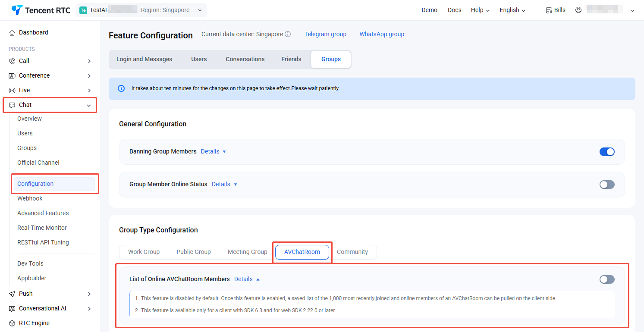
Task: Open the TestAI application region dropdown
Action: coord(141,10)
